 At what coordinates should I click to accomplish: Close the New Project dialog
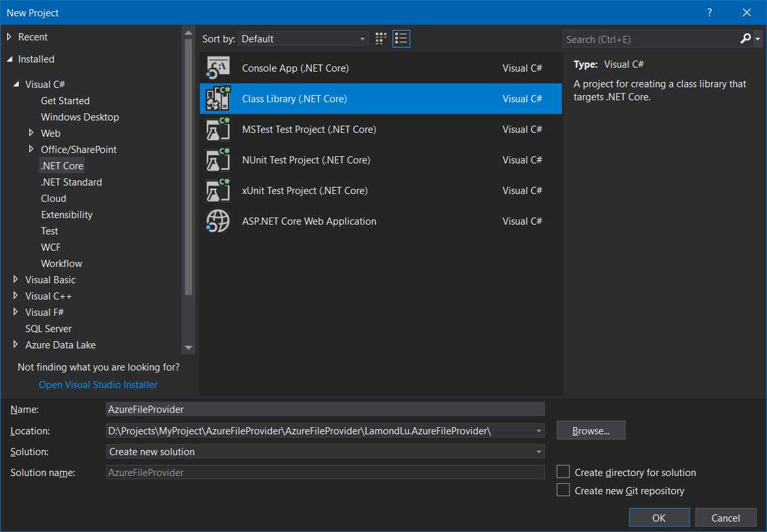click(746, 13)
